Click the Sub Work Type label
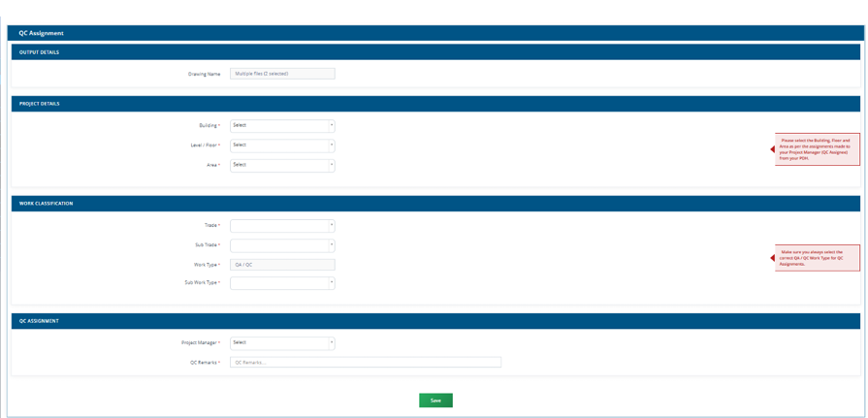The height and width of the screenshot is (418, 868). click(201, 283)
